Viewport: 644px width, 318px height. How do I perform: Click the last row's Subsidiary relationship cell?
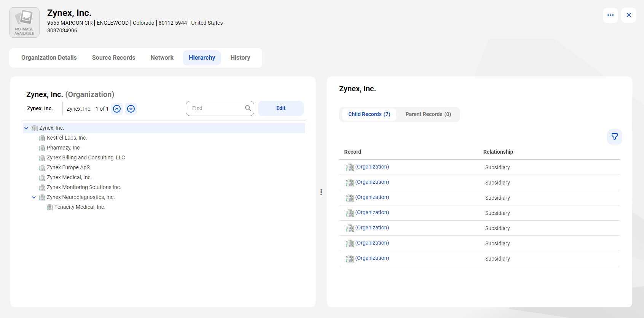pyautogui.click(x=497, y=259)
